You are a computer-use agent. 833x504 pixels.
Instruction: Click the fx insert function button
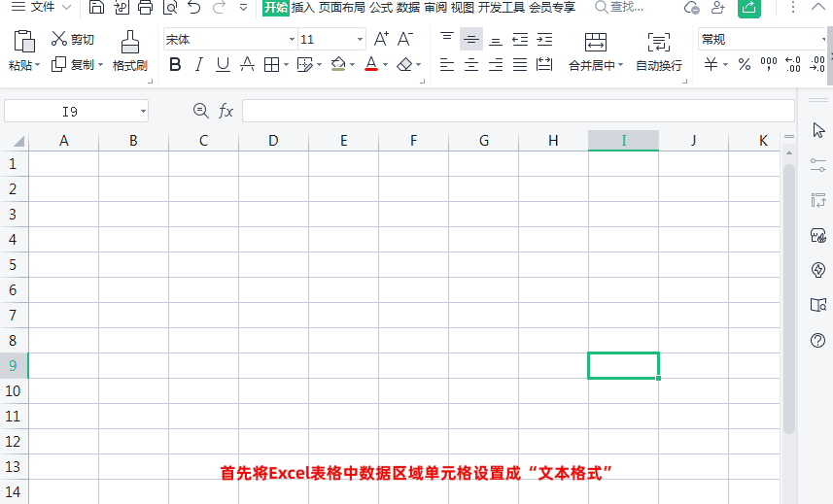point(226,111)
